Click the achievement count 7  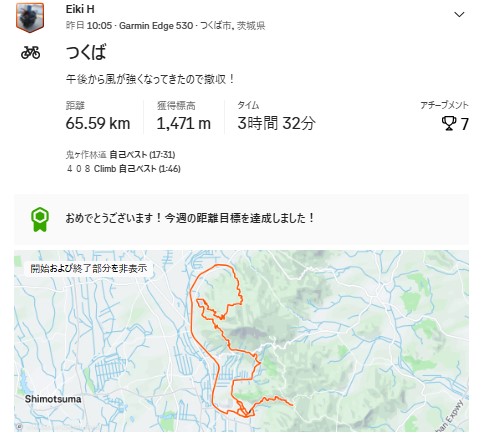(x=465, y=124)
